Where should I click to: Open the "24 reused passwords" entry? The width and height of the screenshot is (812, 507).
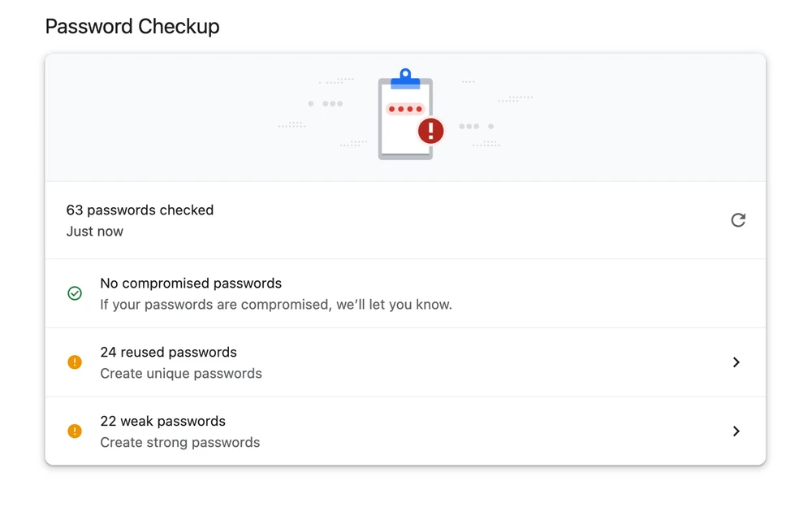(168, 353)
